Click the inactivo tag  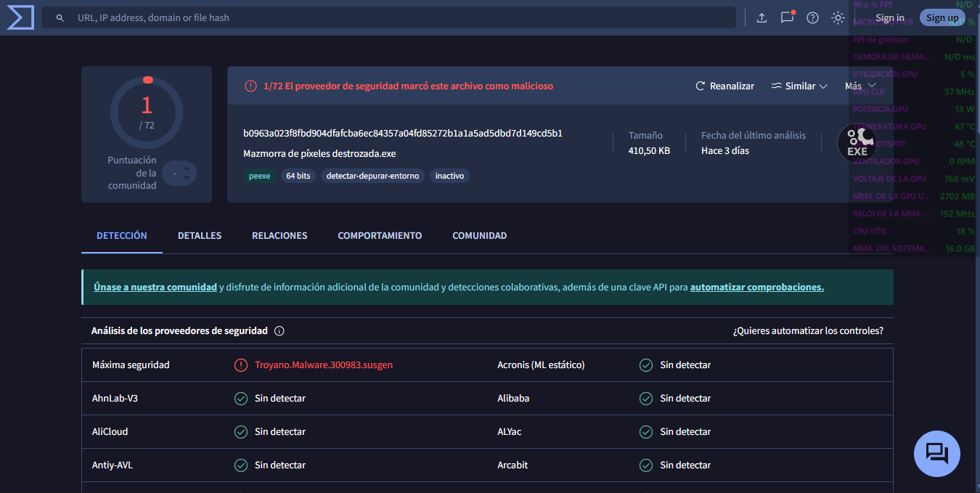[449, 176]
